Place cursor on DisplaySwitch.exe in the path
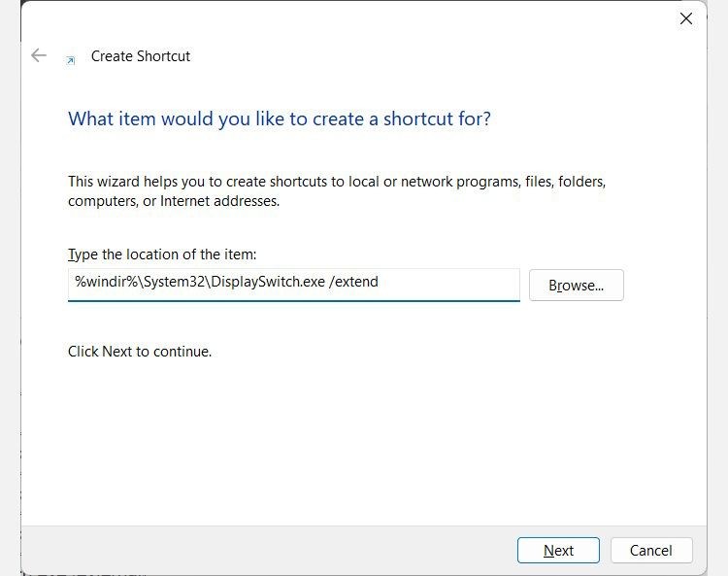 click(x=268, y=282)
